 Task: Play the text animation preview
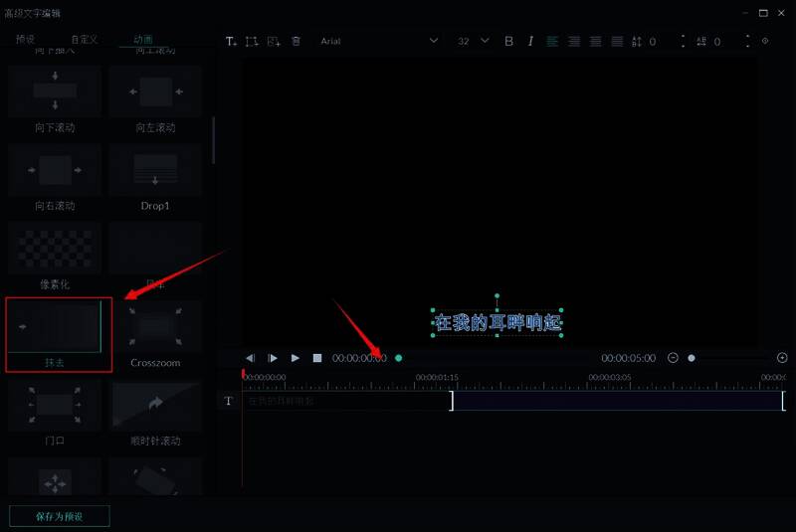295,358
